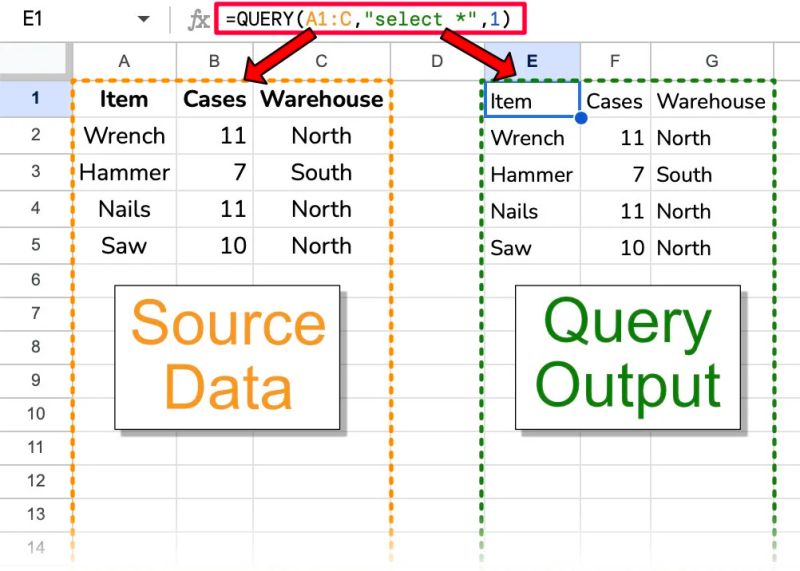Click Nails' 'North' in column G
The image size is (800, 571).
(x=712, y=211)
